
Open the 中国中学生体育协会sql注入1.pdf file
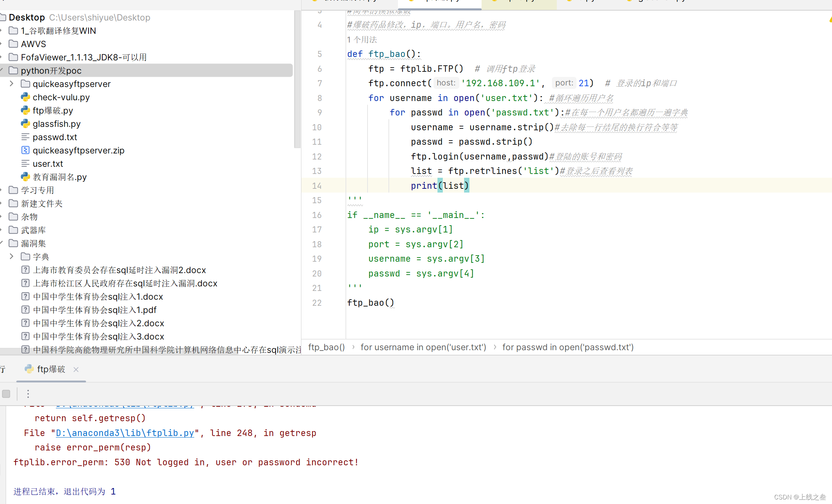click(x=95, y=310)
